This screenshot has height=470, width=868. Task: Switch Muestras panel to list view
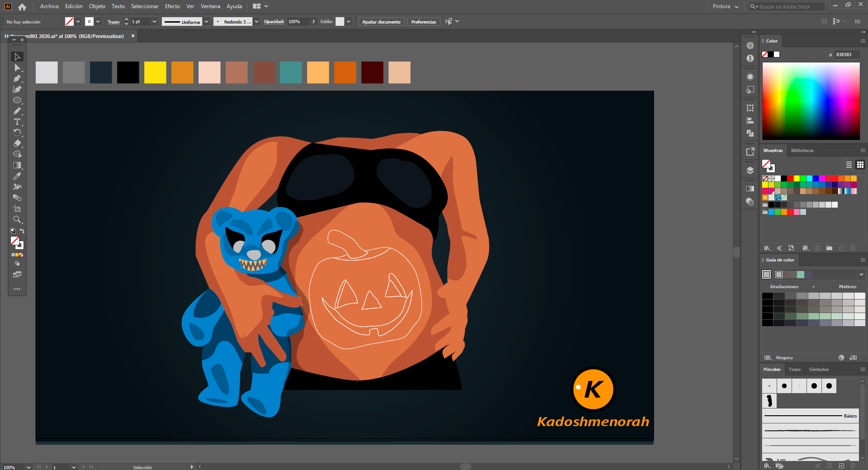click(x=849, y=165)
